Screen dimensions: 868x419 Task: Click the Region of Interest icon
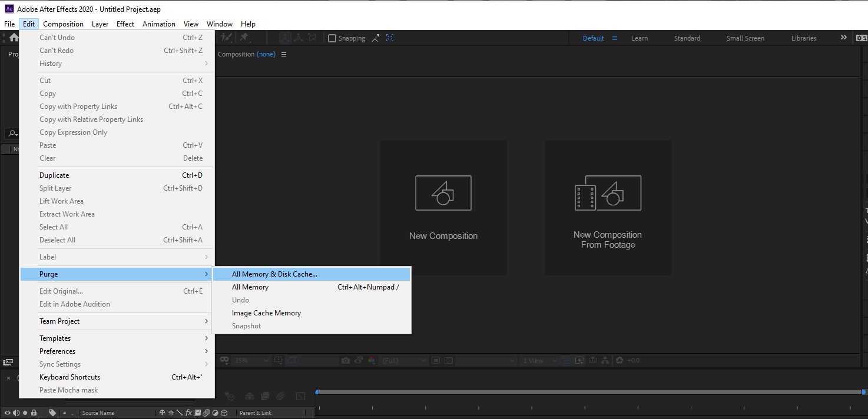(x=435, y=360)
